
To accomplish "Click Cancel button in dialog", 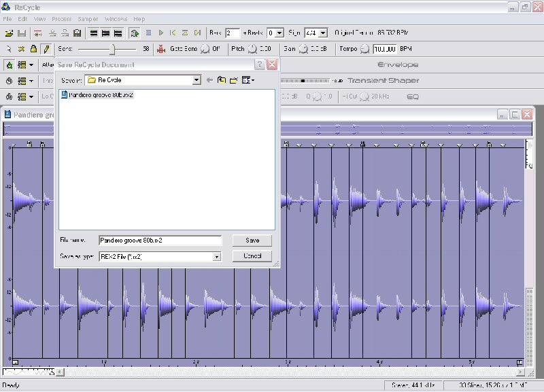I will coord(252,256).
